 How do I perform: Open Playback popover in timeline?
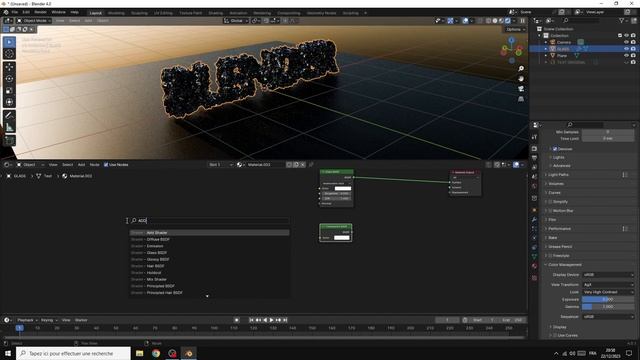coord(27,320)
